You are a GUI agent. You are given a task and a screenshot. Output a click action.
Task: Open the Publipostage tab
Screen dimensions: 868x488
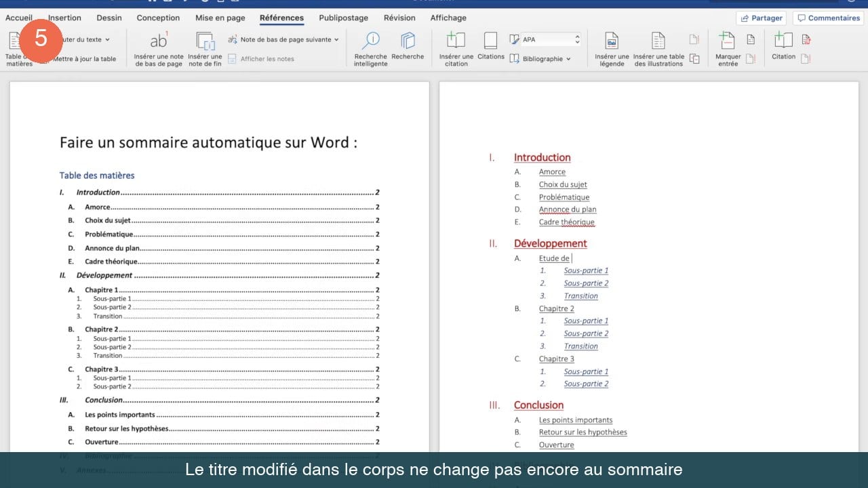point(343,18)
